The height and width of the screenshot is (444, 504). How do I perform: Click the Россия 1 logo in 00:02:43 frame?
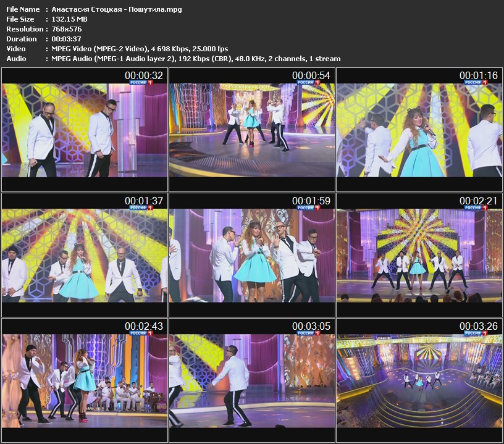[140, 333]
